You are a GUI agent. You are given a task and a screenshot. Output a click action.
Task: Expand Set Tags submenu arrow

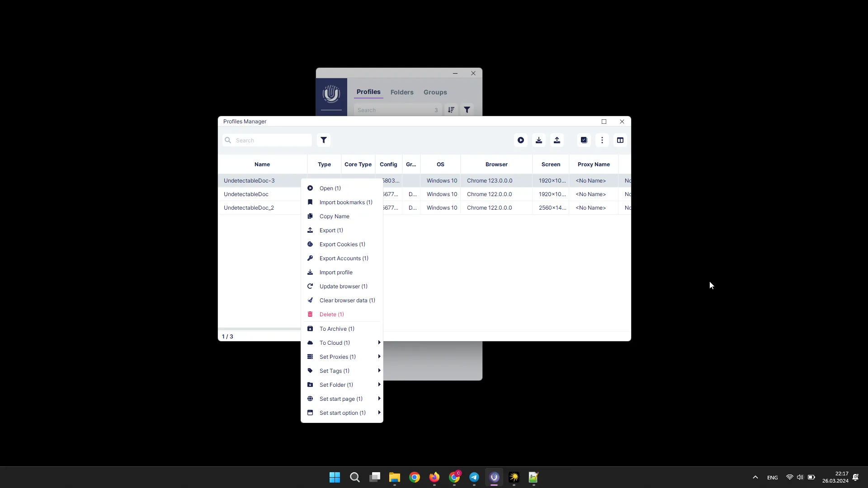(379, 371)
